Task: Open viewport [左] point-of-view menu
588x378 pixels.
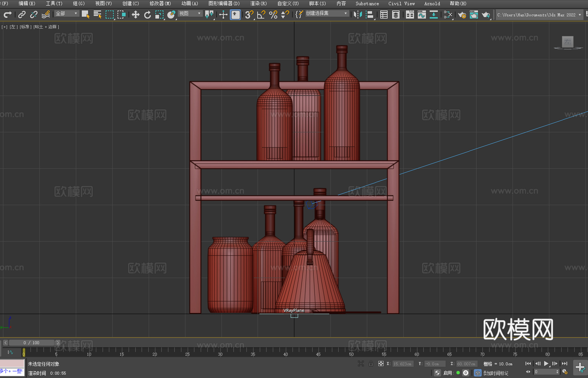Action: (x=14, y=27)
